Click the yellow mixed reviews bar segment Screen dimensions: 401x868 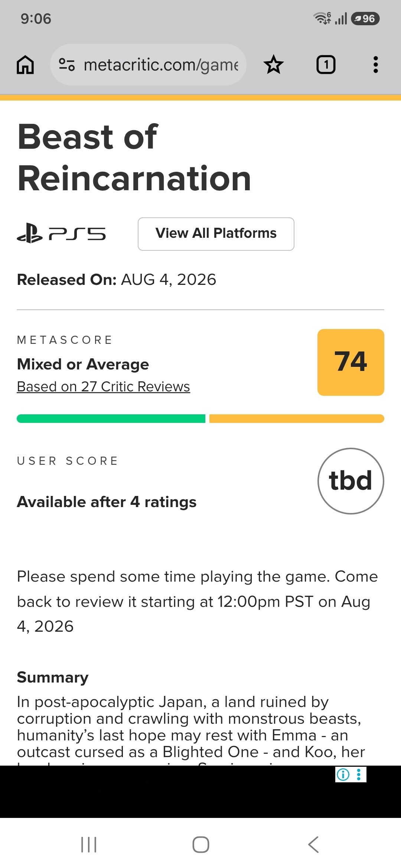pyautogui.click(x=297, y=419)
